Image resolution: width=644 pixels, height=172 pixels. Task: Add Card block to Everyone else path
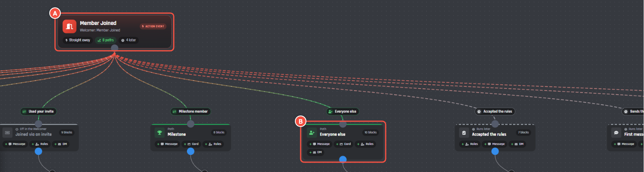(343, 144)
